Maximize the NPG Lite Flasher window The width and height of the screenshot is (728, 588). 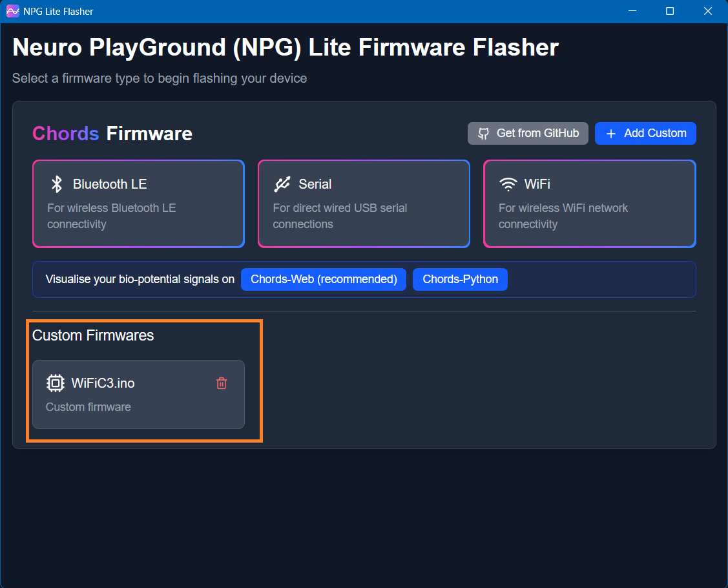pos(670,12)
